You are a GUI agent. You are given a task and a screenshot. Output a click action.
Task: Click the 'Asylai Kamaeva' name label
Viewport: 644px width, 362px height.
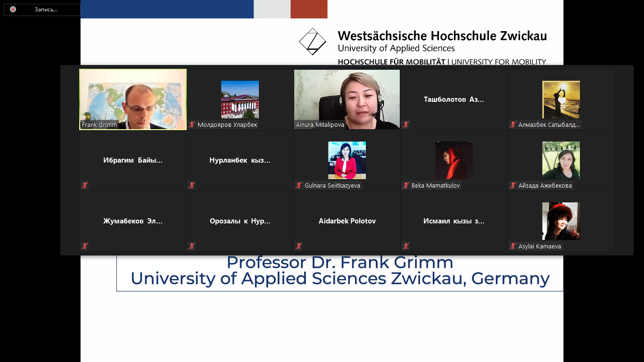540,246
